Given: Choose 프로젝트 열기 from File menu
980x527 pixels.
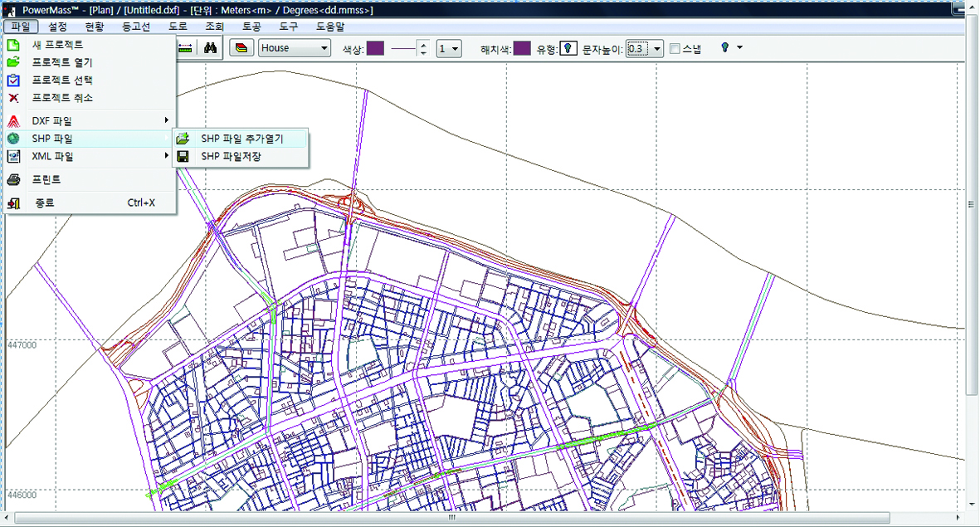Looking at the screenshot, I should 62,62.
